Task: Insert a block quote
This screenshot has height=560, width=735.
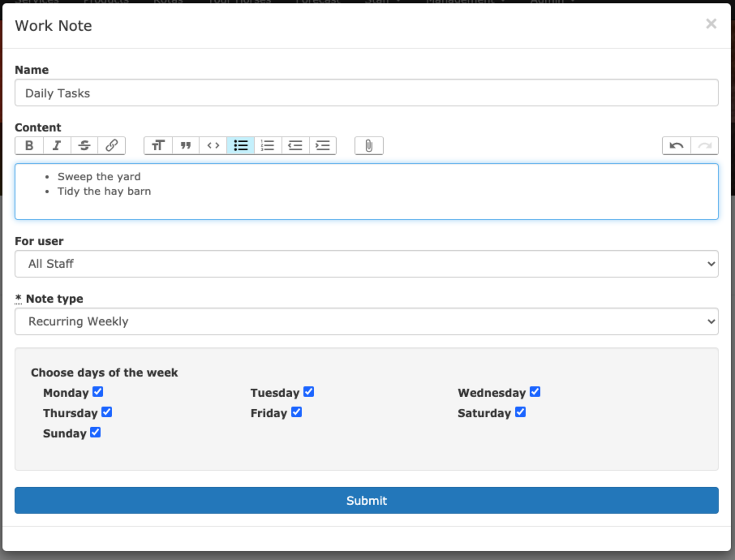Action: point(186,146)
